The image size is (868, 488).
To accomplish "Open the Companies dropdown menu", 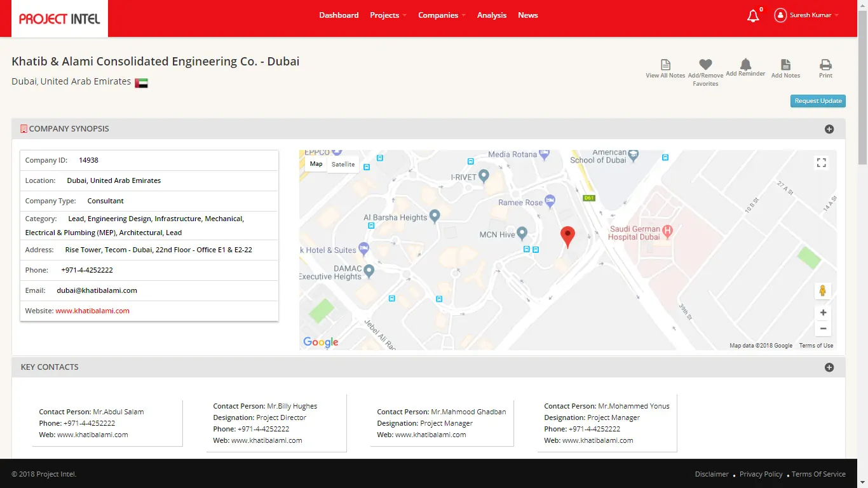I will (442, 15).
